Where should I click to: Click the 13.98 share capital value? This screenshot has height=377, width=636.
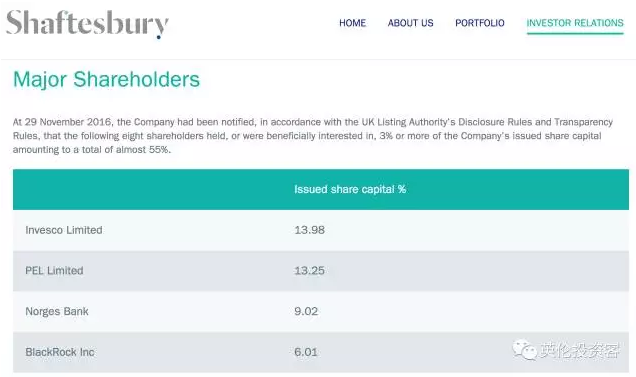click(x=309, y=230)
